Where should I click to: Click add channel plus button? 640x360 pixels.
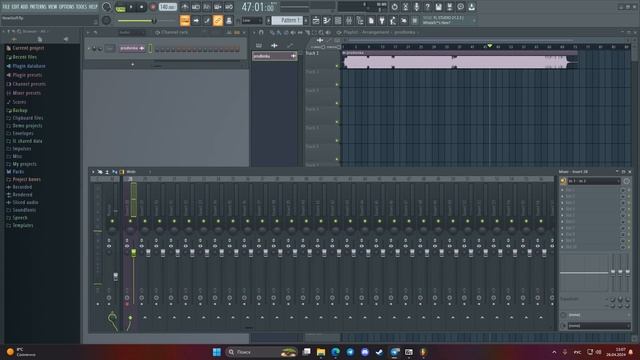pyautogui.click(x=133, y=64)
